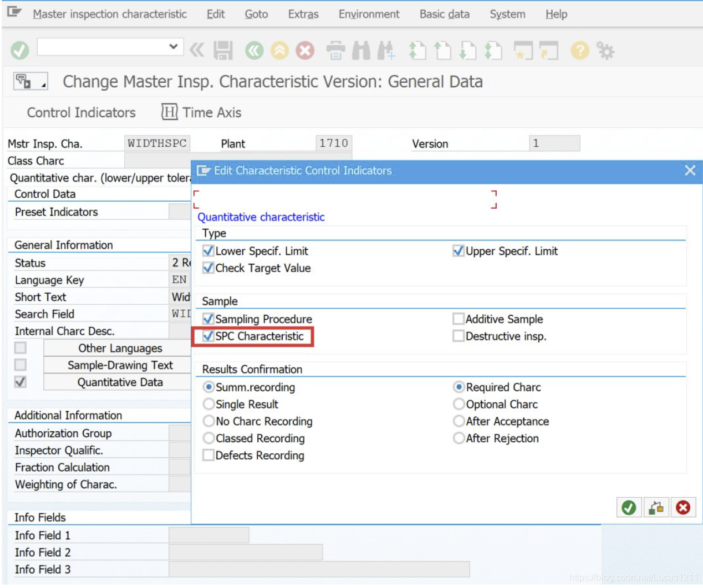Go to Last Page icon
Viewport: 703px width, 588px height.
coord(493,51)
